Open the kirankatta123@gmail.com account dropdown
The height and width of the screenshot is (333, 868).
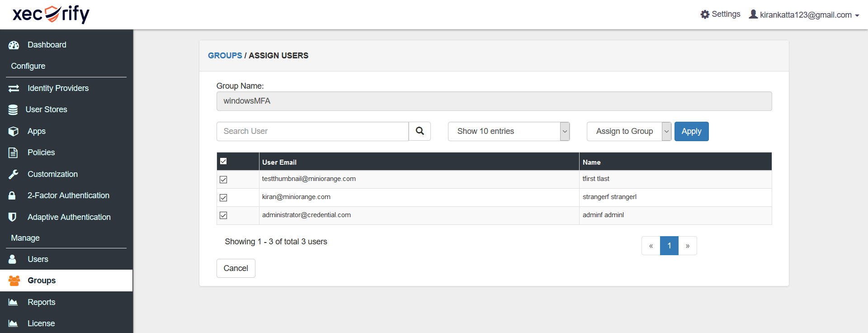804,14
